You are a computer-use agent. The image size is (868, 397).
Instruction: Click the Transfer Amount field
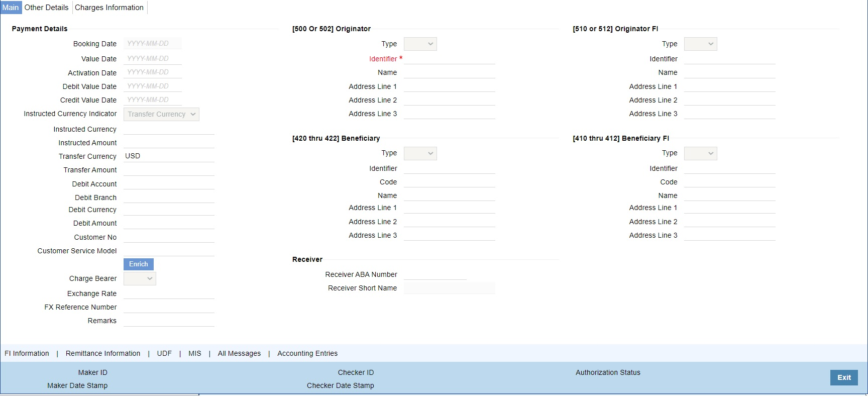(x=169, y=170)
